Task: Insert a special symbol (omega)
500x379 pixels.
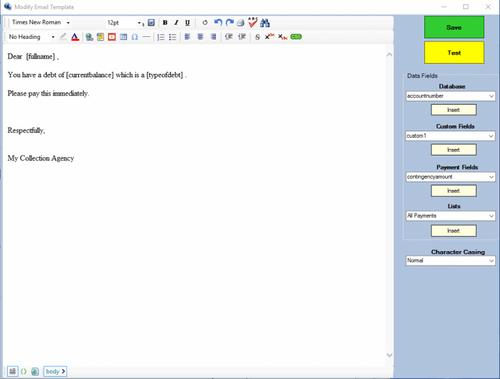Action: pyautogui.click(x=135, y=37)
